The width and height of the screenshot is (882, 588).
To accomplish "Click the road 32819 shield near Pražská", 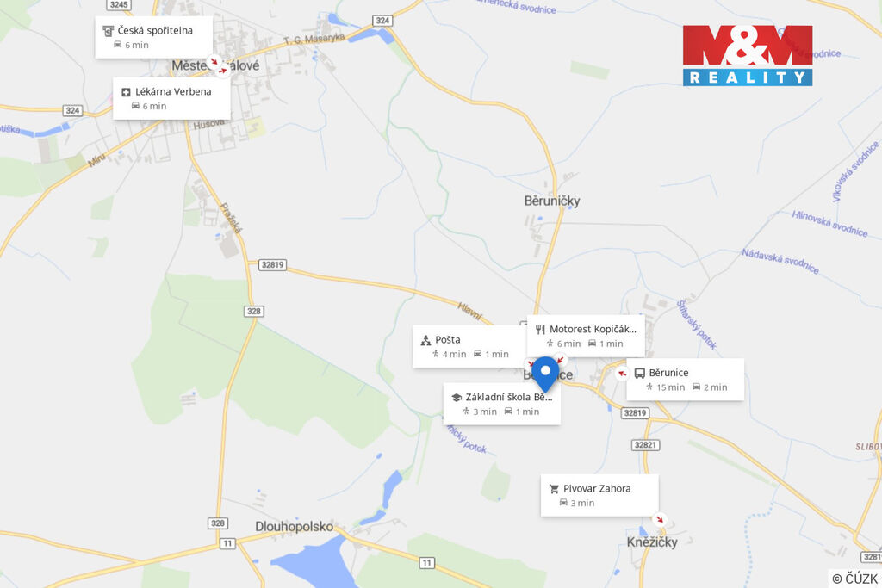I will (x=273, y=265).
